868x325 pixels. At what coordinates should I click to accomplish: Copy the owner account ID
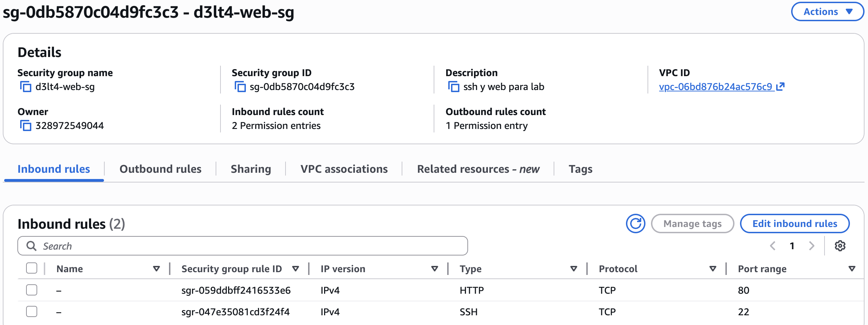point(25,125)
